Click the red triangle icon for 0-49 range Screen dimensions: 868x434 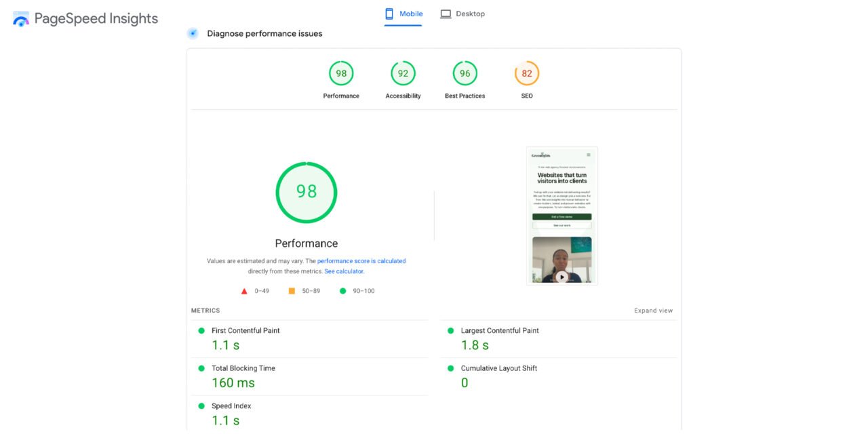244,290
